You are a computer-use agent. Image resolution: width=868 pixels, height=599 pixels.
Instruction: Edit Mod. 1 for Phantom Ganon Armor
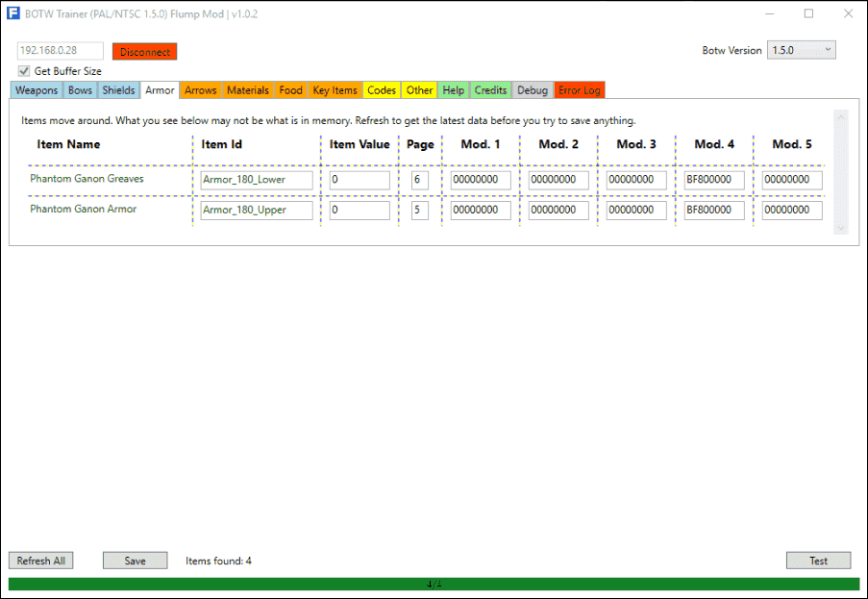(x=481, y=211)
